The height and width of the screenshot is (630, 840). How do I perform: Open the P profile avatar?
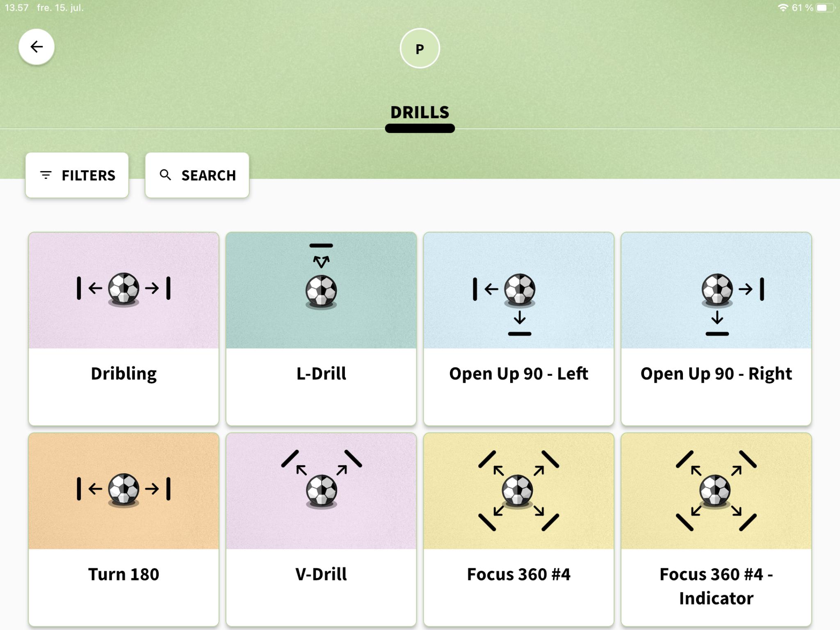(x=420, y=48)
